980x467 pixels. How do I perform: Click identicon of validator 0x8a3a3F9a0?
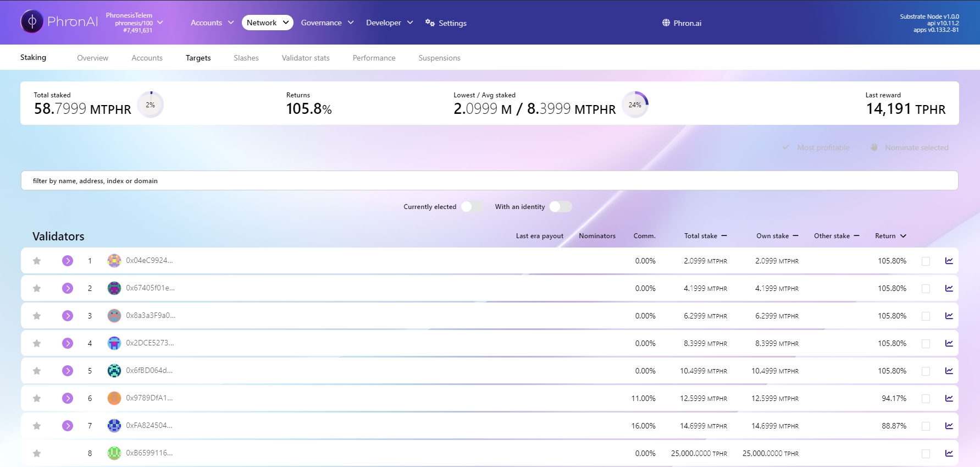[114, 316]
